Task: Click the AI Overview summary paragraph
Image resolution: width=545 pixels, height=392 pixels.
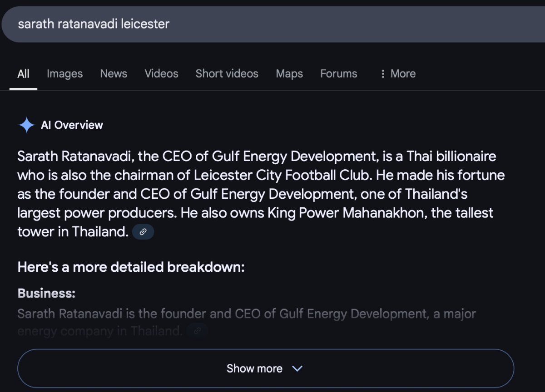Action: click(x=261, y=194)
